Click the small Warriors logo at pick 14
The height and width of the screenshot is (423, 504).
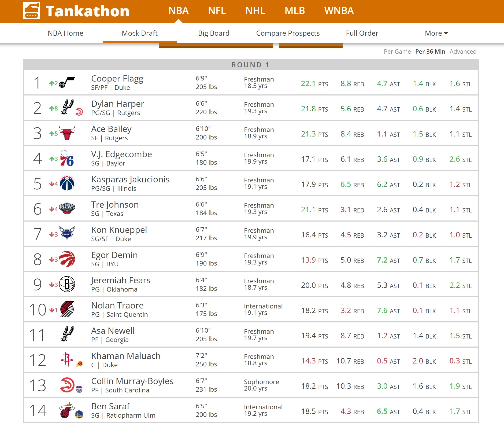(x=79, y=414)
